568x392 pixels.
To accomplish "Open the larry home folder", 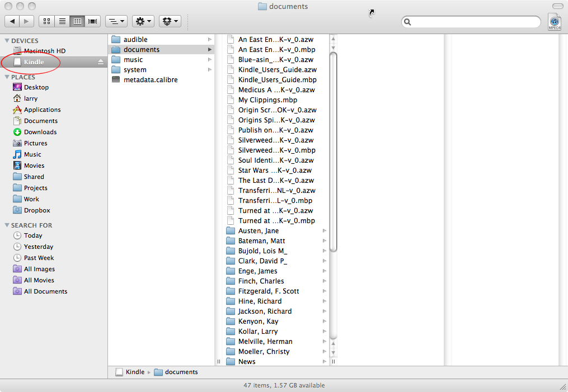I will [25, 98].
